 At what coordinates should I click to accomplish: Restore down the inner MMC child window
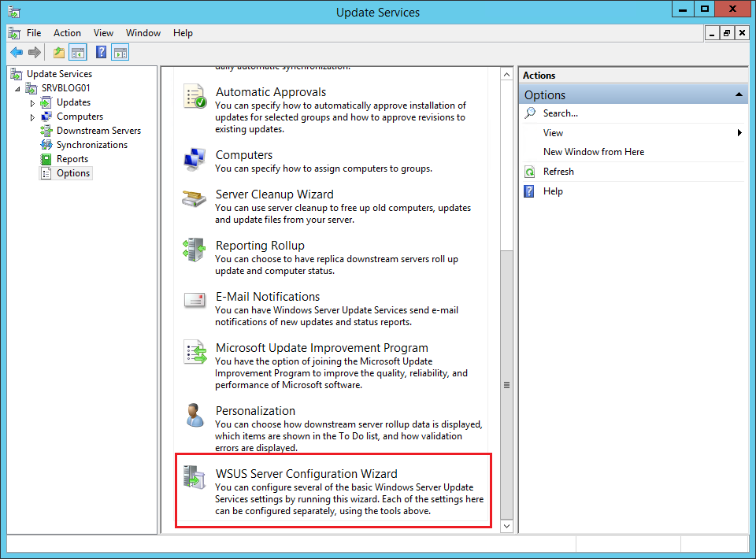pos(726,33)
